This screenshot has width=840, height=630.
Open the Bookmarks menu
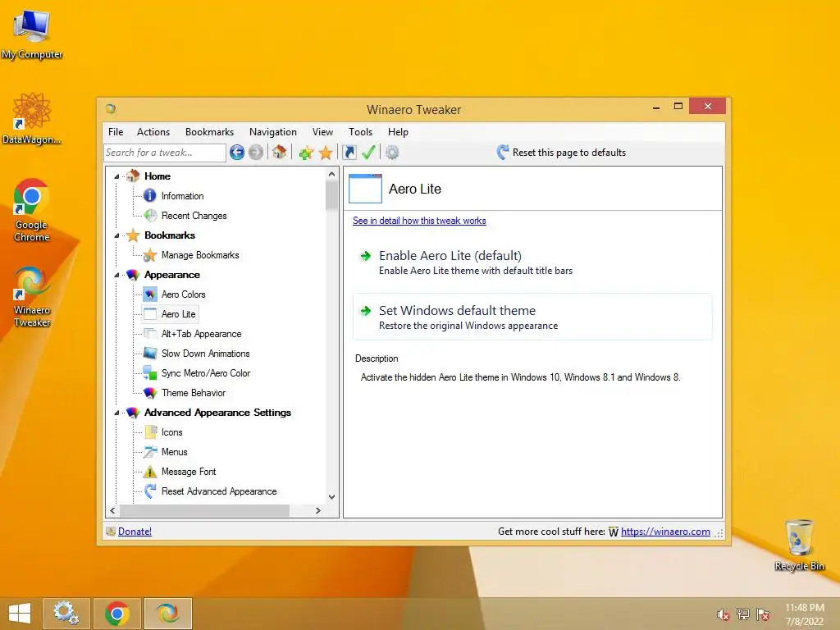209,132
